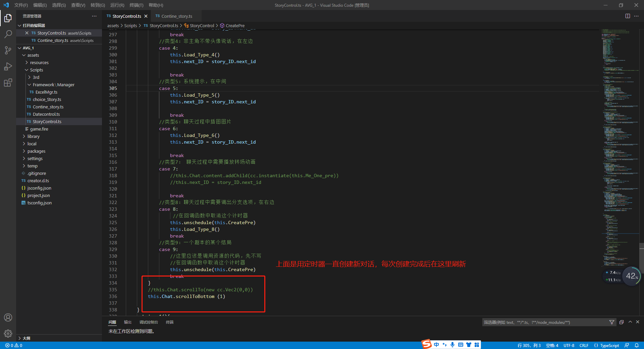Screen dimensions: 644x349
Task: Open the Source Control view
Action: (x=8, y=50)
